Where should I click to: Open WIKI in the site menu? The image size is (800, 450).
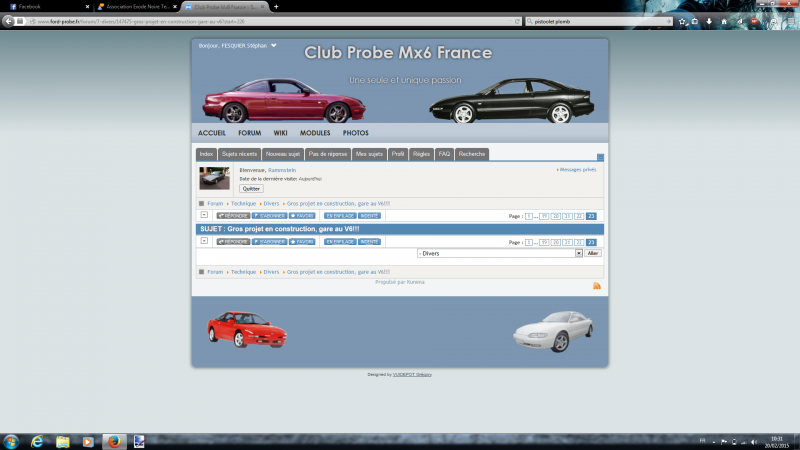click(280, 133)
